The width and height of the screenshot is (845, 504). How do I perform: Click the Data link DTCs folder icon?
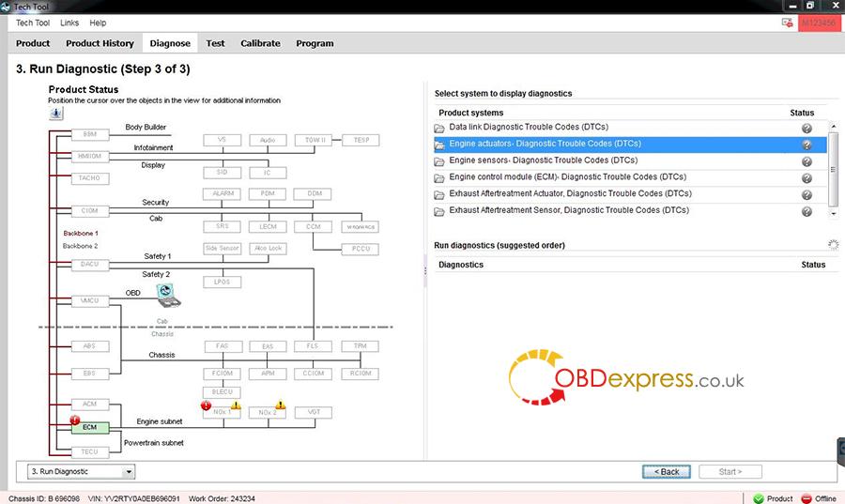coord(439,128)
